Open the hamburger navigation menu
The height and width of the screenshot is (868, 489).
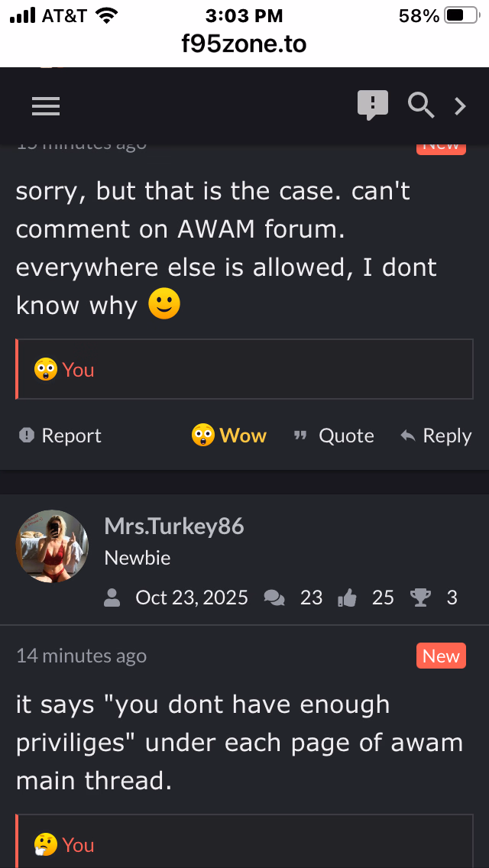[x=45, y=106]
